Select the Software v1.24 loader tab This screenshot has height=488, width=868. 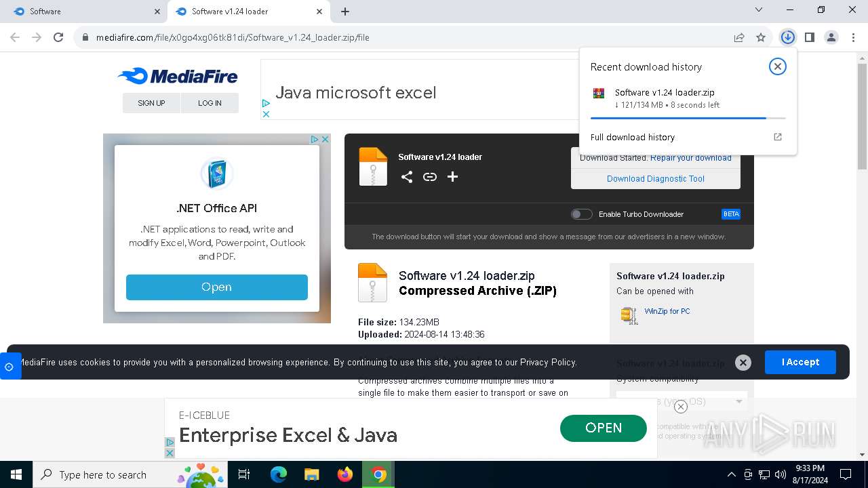click(249, 12)
